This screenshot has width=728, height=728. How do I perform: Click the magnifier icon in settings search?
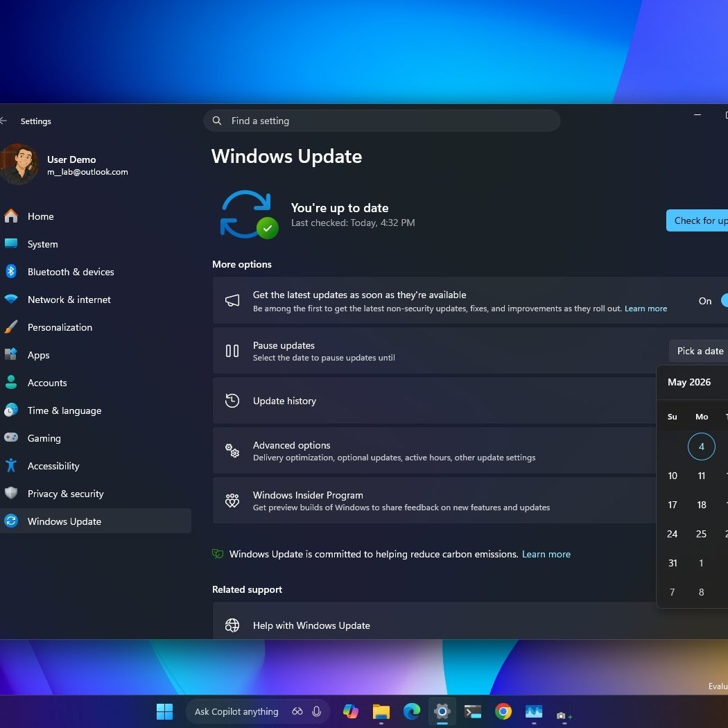click(217, 121)
